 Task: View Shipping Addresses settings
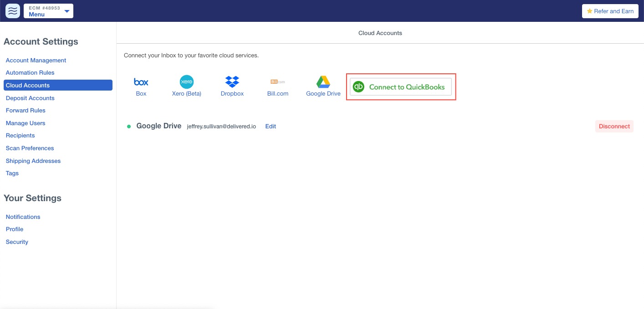[33, 161]
